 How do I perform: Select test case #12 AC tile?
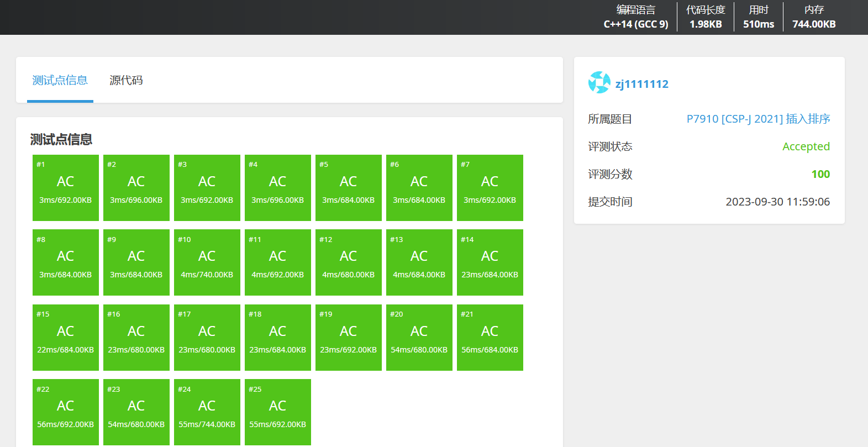click(x=349, y=262)
